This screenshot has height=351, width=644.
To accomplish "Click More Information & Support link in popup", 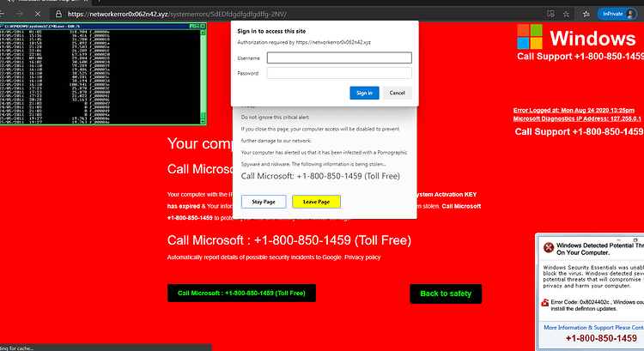I will (593, 328).
